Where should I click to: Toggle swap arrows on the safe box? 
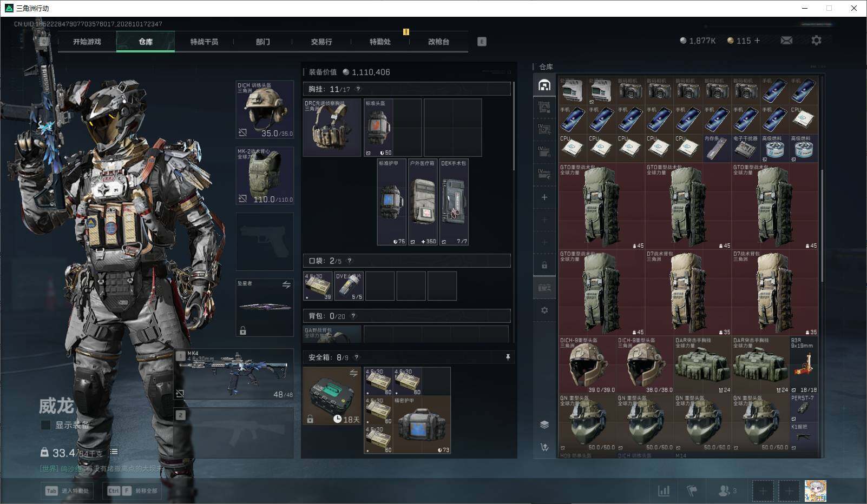point(353,373)
